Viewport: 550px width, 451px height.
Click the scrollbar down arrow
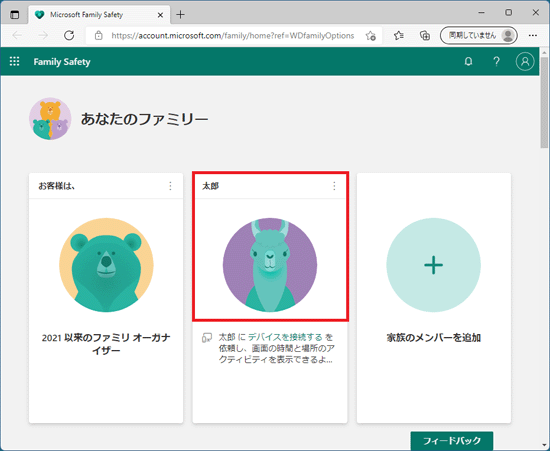click(544, 446)
